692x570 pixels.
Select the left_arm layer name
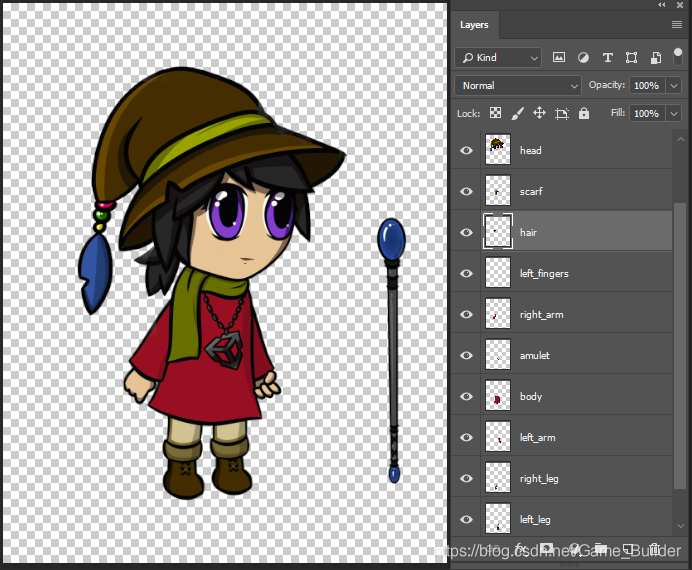point(538,438)
